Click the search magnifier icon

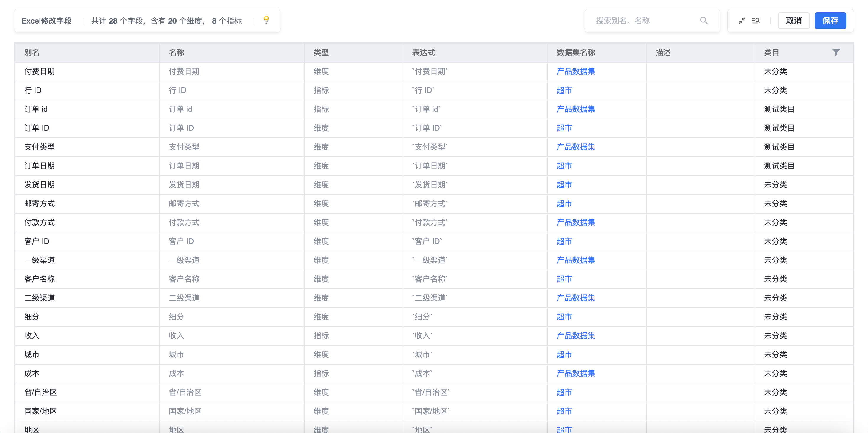click(x=704, y=21)
